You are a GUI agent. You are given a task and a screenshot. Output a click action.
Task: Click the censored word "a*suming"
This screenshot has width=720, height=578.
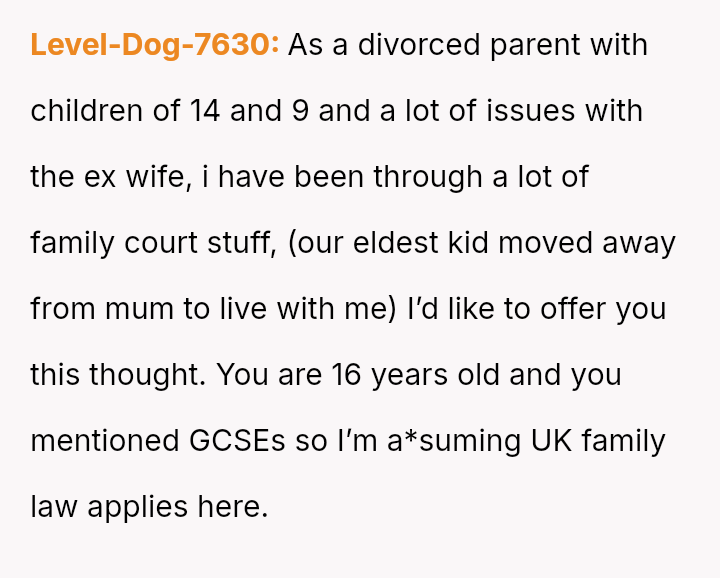coord(454,441)
